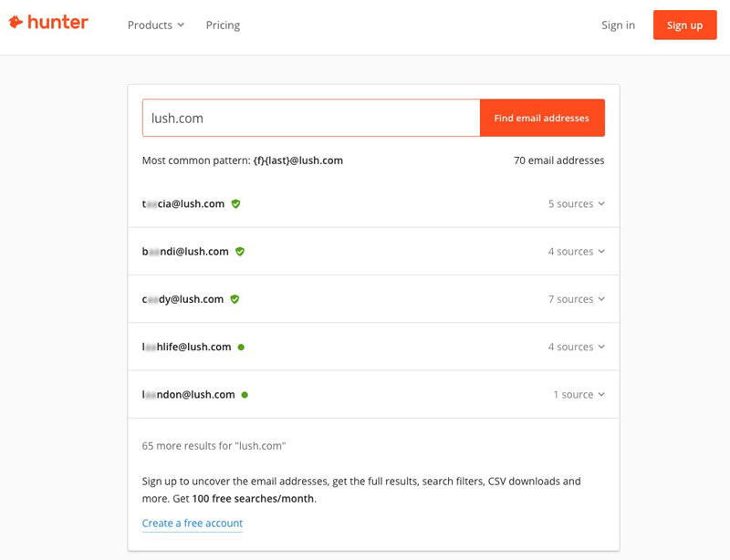
Task: Click the 65 more results text
Action: coord(214,446)
